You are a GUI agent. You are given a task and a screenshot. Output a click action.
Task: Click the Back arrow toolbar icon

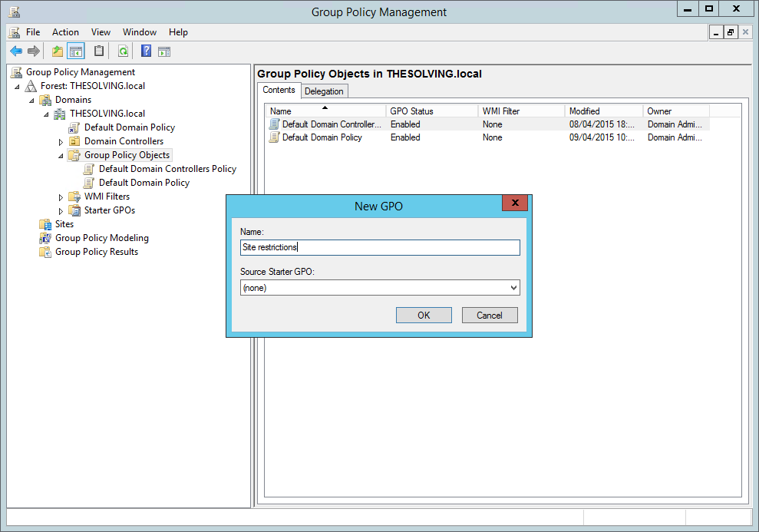coord(16,51)
